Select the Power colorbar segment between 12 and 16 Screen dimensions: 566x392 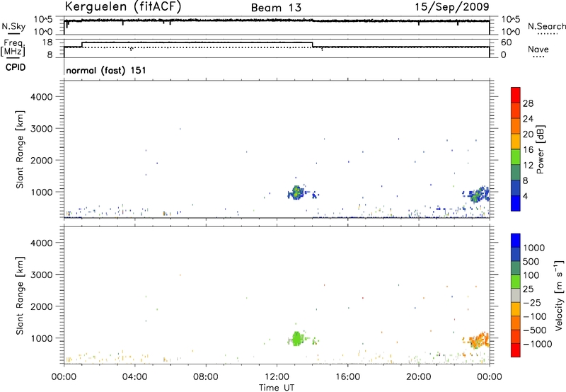(516, 157)
